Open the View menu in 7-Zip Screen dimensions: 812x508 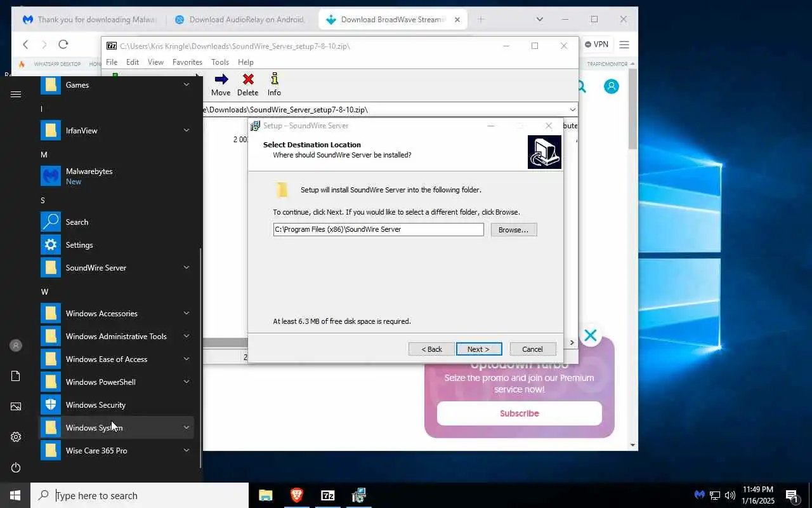[155, 62]
